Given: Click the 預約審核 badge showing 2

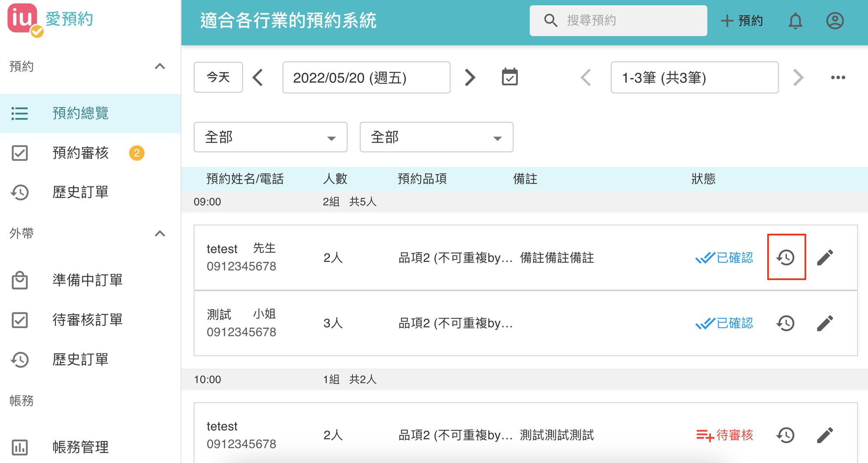Looking at the screenshot, I should click(x=137, y=153).
